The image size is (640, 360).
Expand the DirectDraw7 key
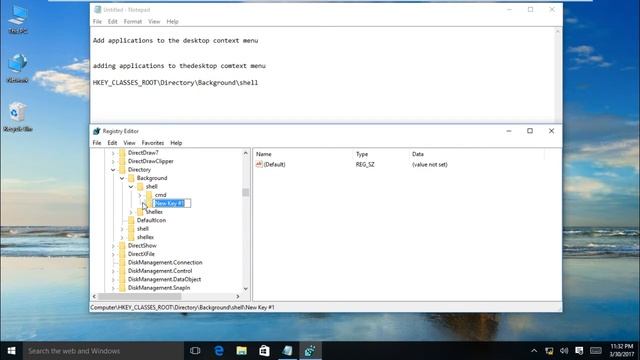[x=113, y=153]
